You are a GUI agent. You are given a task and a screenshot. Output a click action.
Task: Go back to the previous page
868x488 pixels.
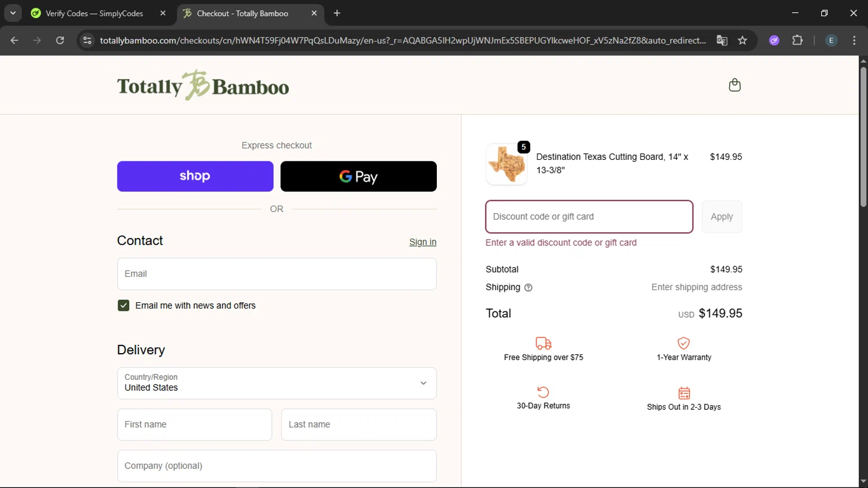tap(14, 41)
